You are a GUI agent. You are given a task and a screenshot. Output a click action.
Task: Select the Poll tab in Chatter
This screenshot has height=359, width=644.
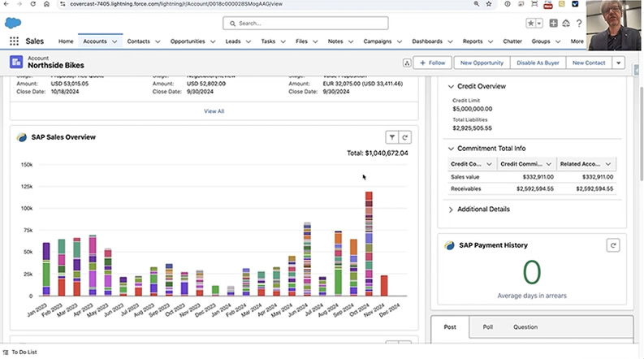coord(487,327)
